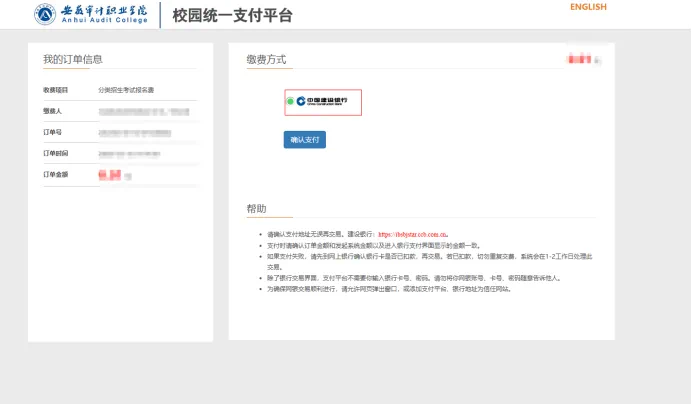Click the 缴费人 payer row label
692x404 pixels.
52,111
